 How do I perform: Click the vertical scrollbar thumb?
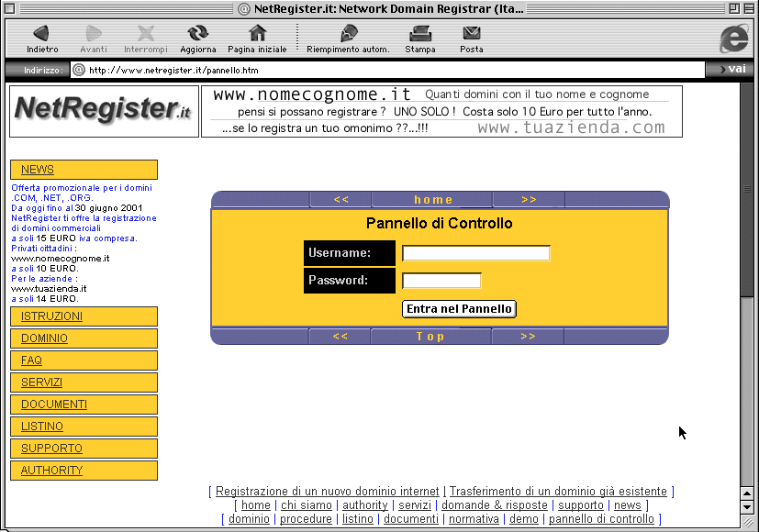(x=747, y=189)
